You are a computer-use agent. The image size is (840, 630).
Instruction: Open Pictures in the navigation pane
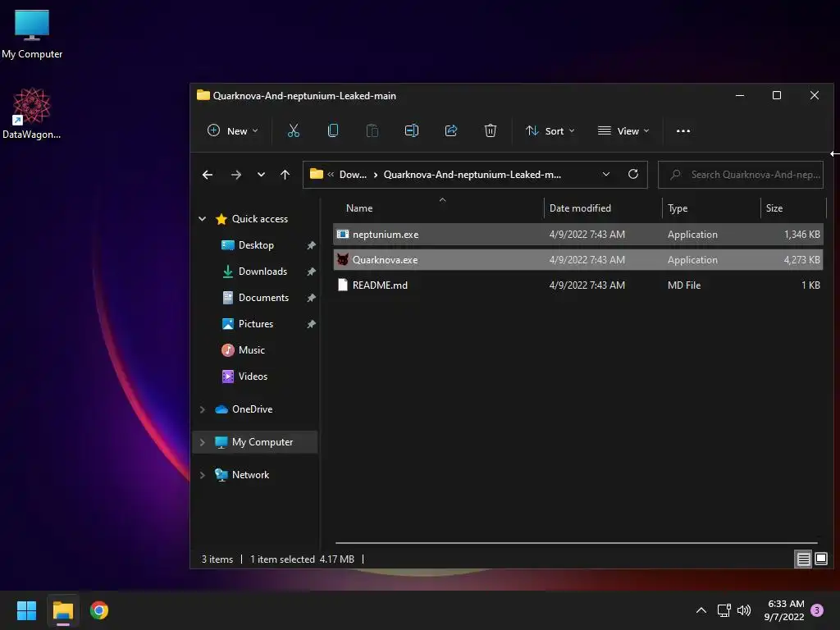click(255, 323)
